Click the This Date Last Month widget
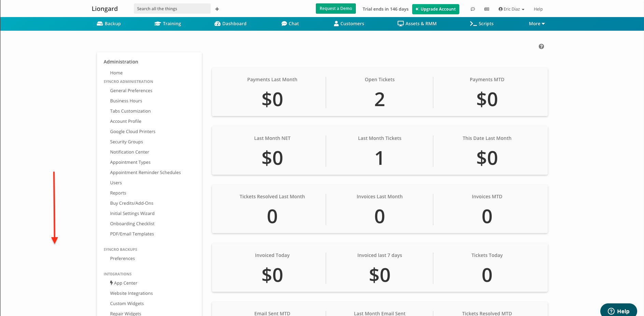The height and width of the screenshot is (316, 644). pyautogui.click(x=487, y=151)
